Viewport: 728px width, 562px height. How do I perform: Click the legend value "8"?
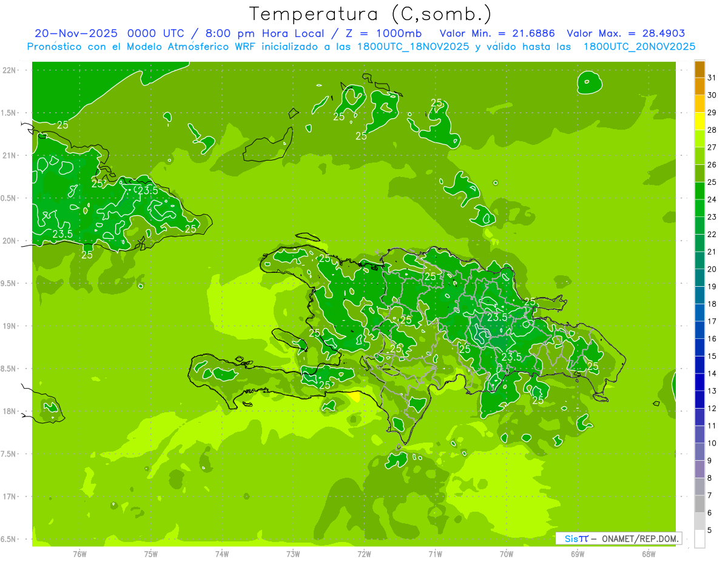[710, 478]
